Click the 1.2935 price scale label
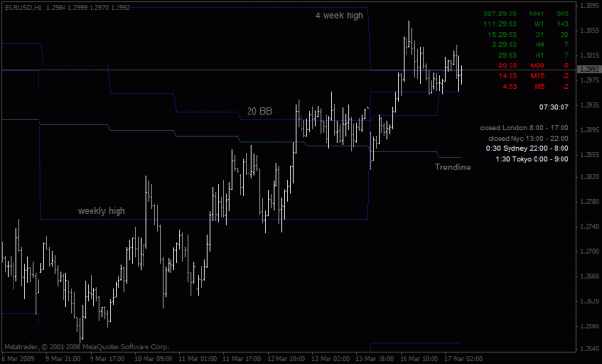 (x=590, y=105)
